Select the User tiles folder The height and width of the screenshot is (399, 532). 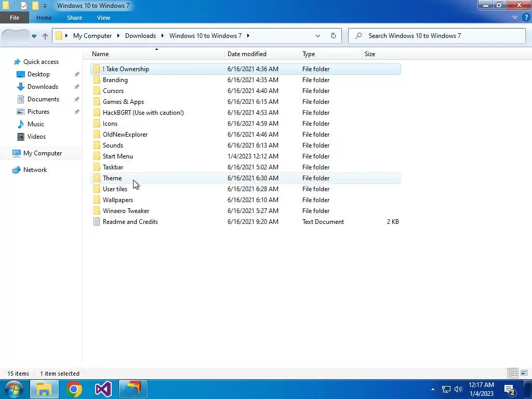[x=246, y=189]
